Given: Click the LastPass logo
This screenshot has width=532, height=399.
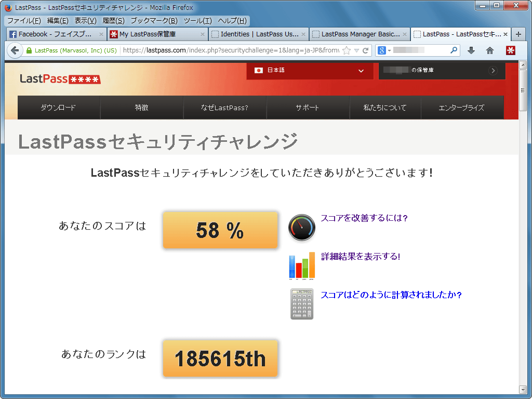Looking at the screenshot, I should (x=60, y=79).
